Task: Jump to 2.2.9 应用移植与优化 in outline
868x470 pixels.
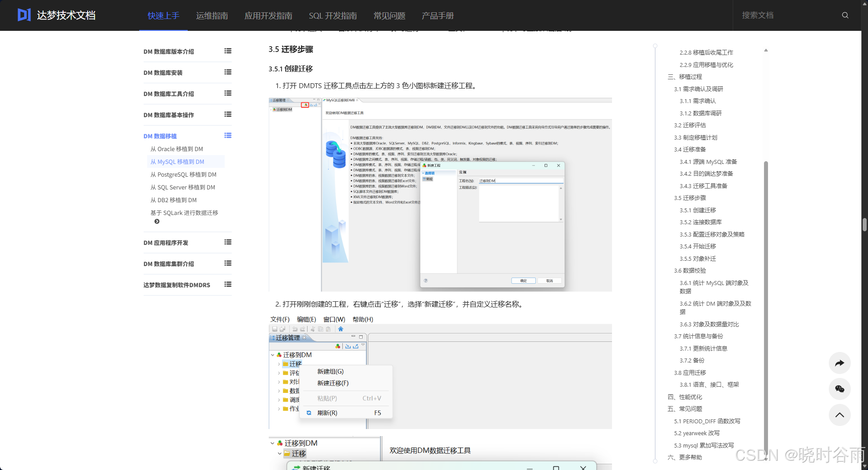Action: point(706,65)
